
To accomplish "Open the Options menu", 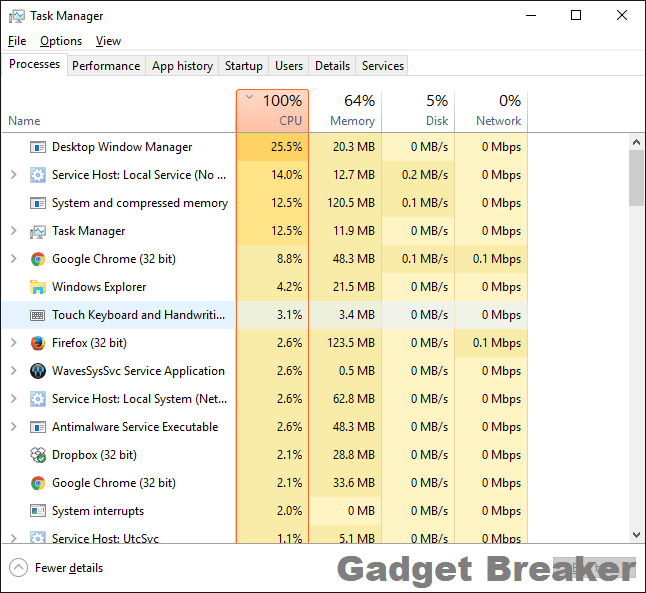I will 61,41.
